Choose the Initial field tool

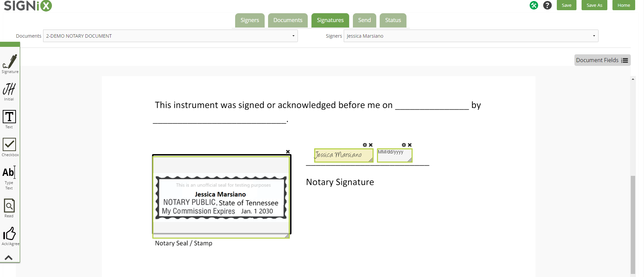click(x=9, y=92)
